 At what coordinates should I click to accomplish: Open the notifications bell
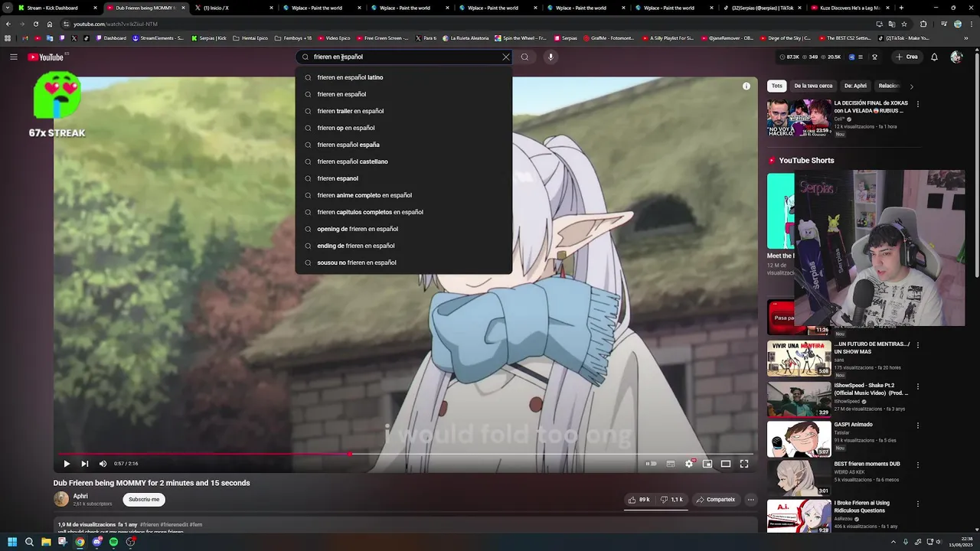(x=934, y=57)
